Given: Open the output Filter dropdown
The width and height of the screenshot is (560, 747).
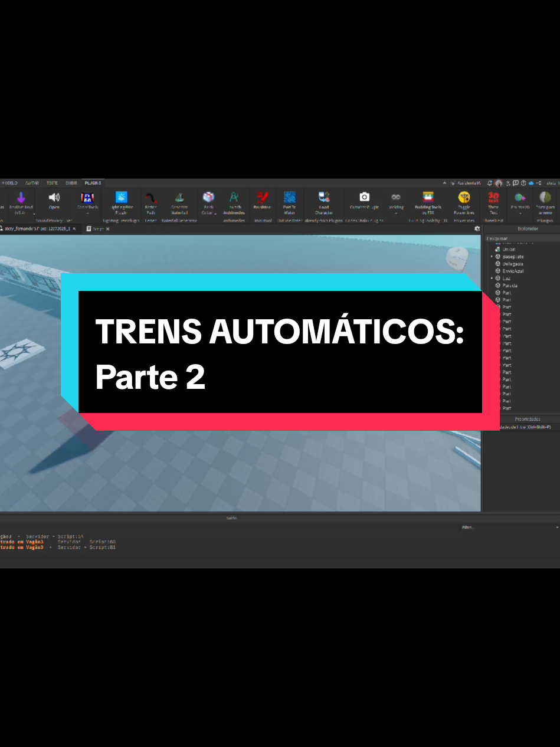Looking at the screenshot, I should [x=510, y=528].
